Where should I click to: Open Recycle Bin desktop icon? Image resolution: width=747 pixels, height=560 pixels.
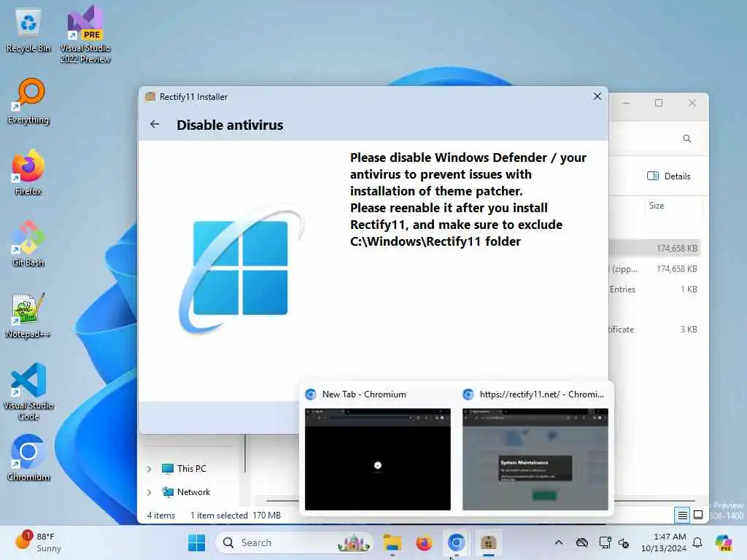(x=28, y=31)
